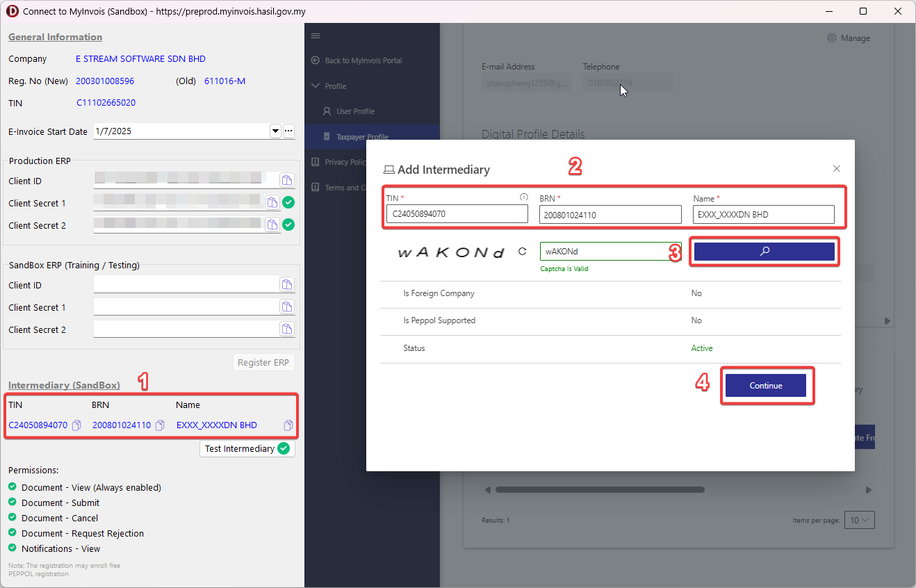The height and width of the screenshot is (588, 916).
Task: Expand the items per page dropdown
Action: click(859, 520)
